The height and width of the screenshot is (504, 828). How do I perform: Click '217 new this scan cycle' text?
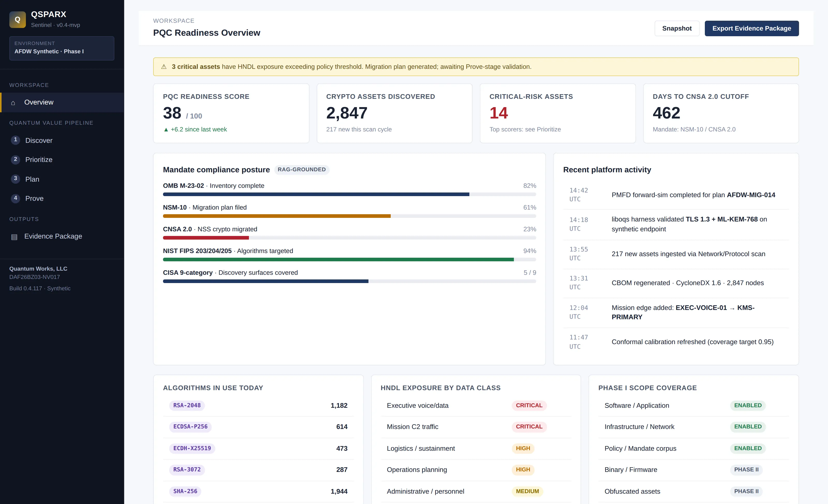click(x=359, y=130)
